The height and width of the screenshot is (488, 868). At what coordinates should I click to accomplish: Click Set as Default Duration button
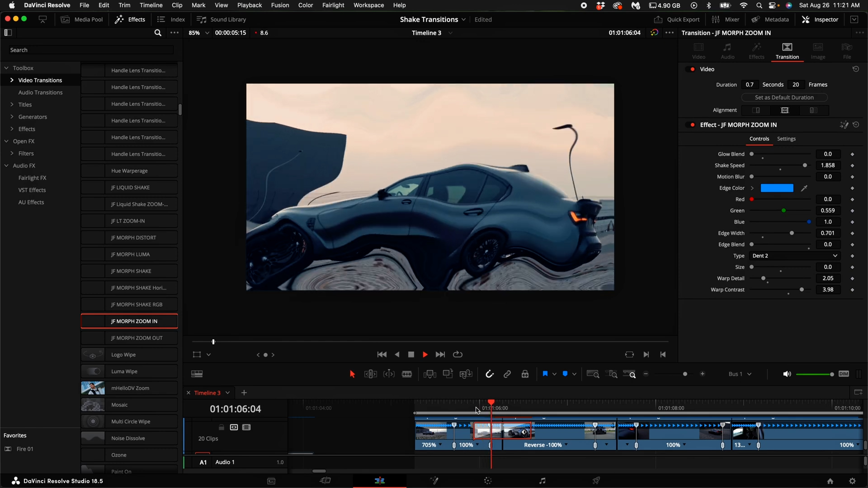pos(784,98)
